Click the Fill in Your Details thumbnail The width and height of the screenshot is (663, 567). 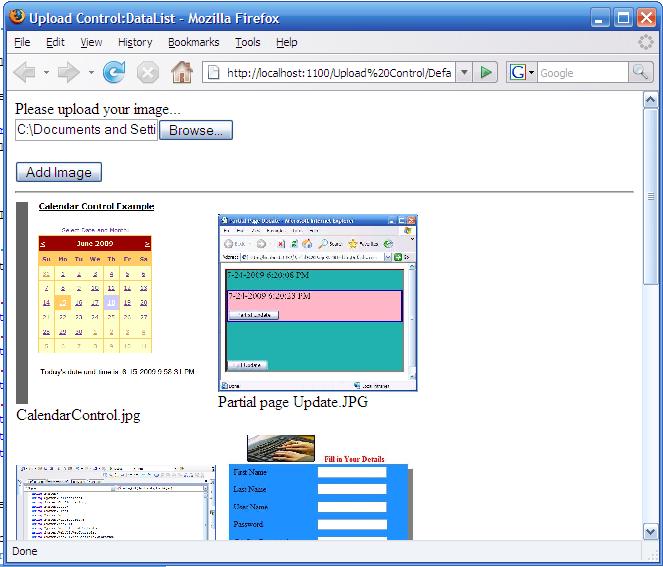[321, 488]
